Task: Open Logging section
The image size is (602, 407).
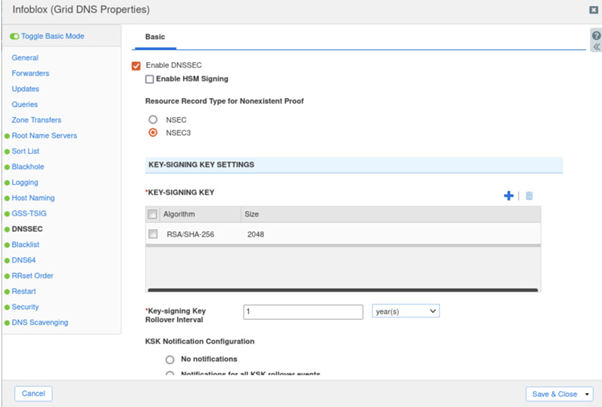Action: (x=25, y=182)
